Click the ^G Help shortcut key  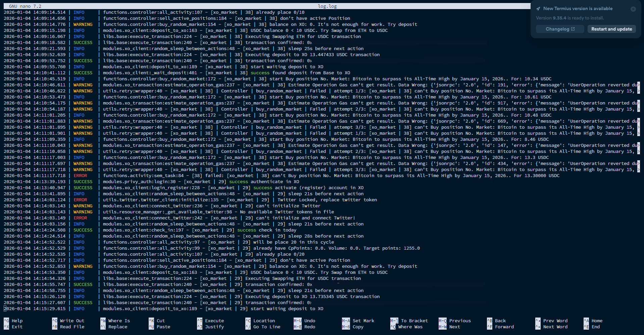pyautogui.click(x=6, y=321)
